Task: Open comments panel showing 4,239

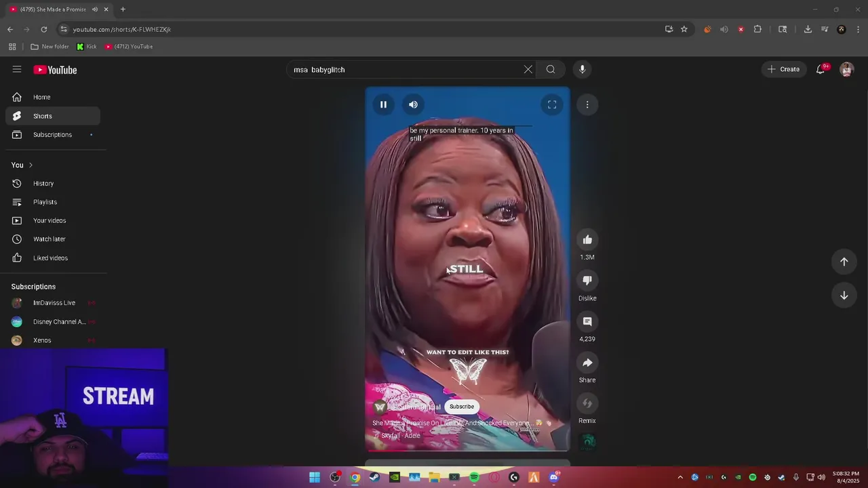Action: click(x=587, y=321)
